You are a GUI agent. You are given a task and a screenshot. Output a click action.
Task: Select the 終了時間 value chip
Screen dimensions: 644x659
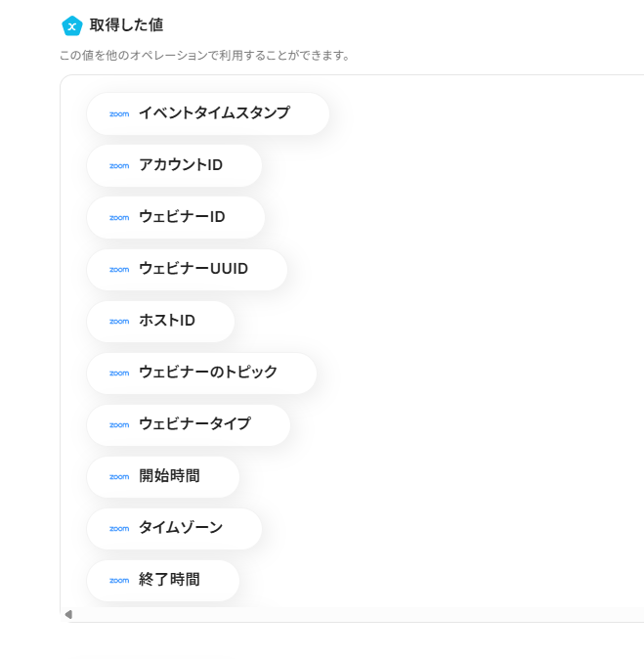[163, 580]
